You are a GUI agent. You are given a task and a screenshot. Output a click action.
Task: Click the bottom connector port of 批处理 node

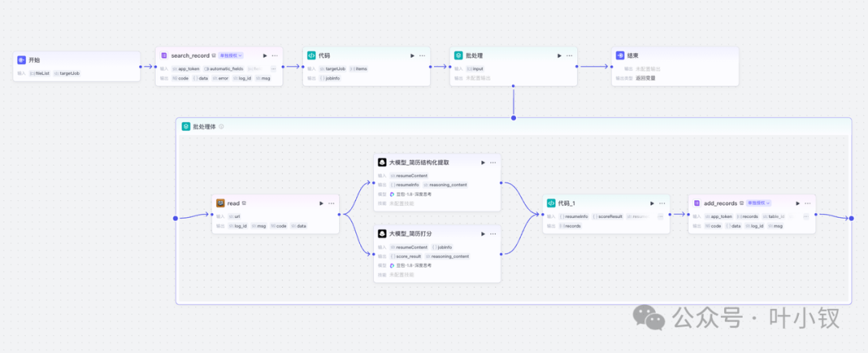click(514, 86)
